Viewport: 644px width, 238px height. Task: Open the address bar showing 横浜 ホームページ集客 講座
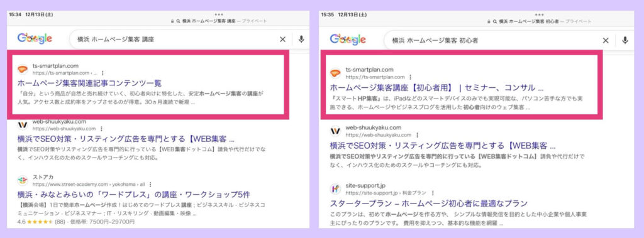coord(218,21)
